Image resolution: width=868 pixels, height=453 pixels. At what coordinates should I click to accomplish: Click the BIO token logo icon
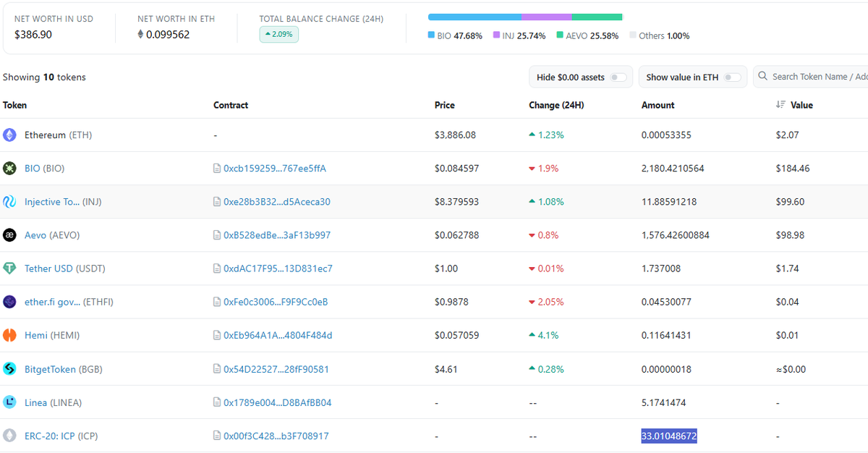9,169
